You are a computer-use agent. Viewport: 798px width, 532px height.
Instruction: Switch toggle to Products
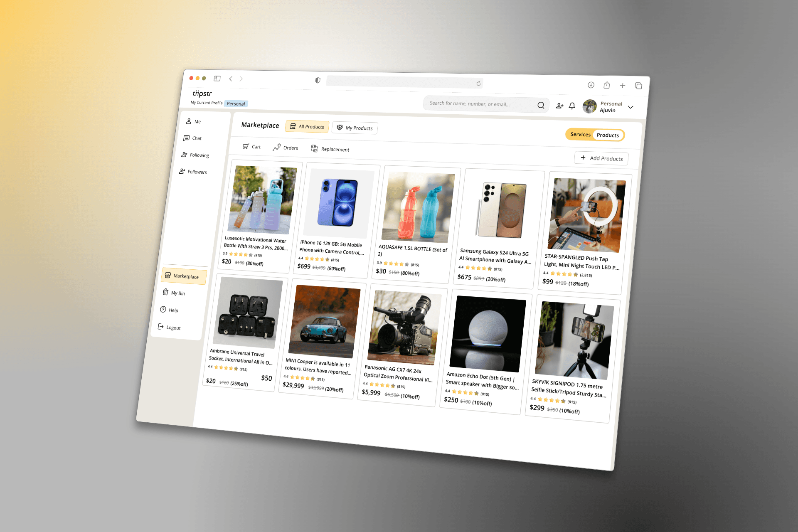point(607,135)
